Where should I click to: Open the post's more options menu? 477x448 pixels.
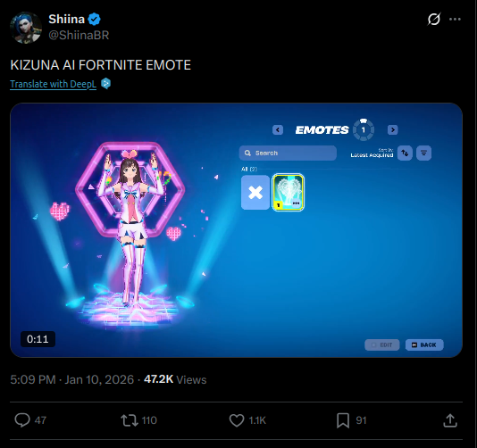pos(455,19)
